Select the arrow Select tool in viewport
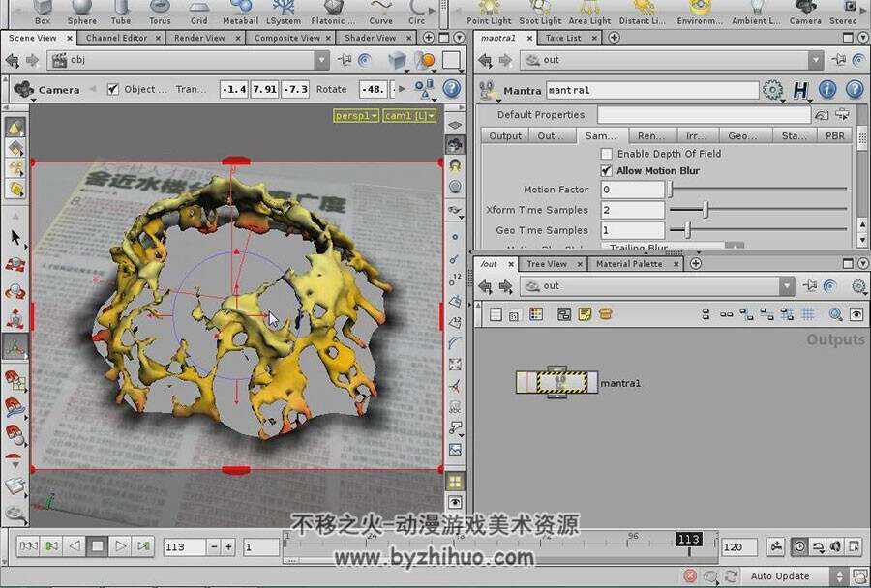 pyautogui.click(x=15, y=238)
